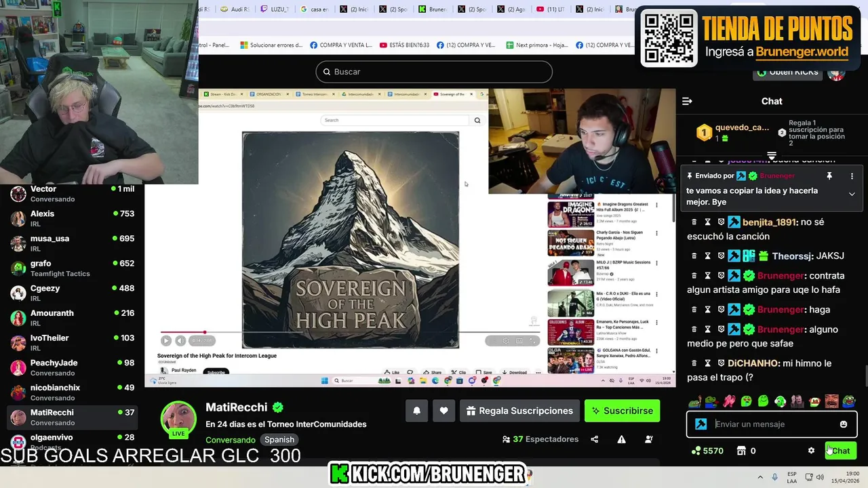Open Charly García Nos Siguen Pegando Abajo
The width and height of the screenshot is (868, 488).
point(570,243)
